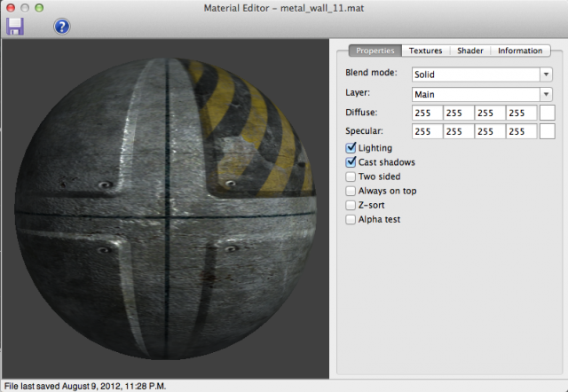Uncheck the Lighting checkbox

click(x=351, y=148)
